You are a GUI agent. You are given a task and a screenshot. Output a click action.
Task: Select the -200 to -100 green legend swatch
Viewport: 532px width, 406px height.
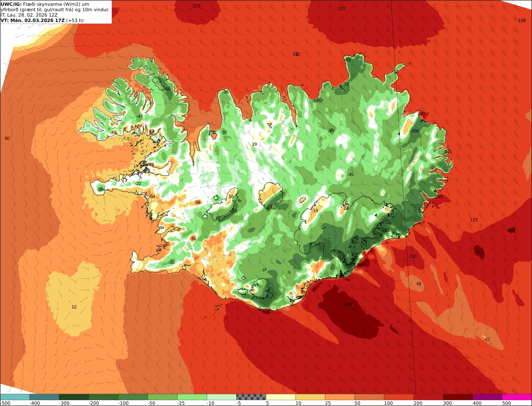103,397
